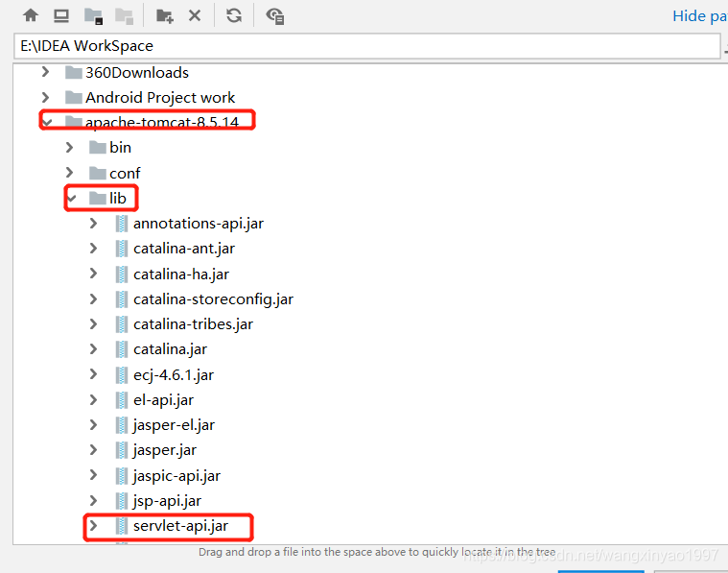728x573 pixels.
Task: Select ecj-4.6.1.jar file
Action: 174,375
